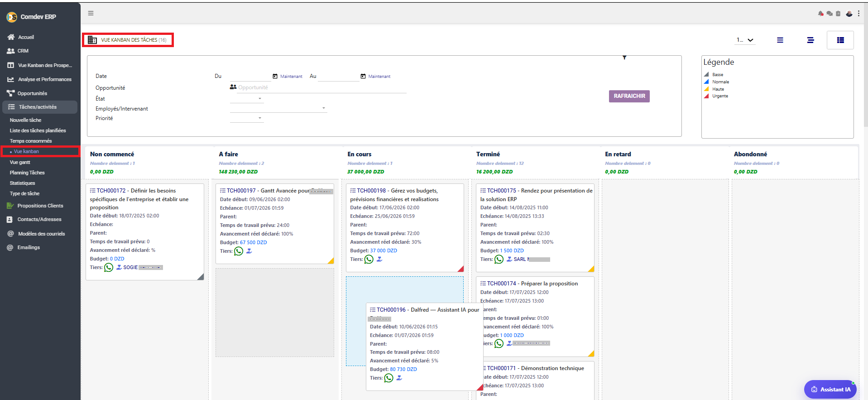Toggle the hamburger sidebar menu

click(91, 13)
